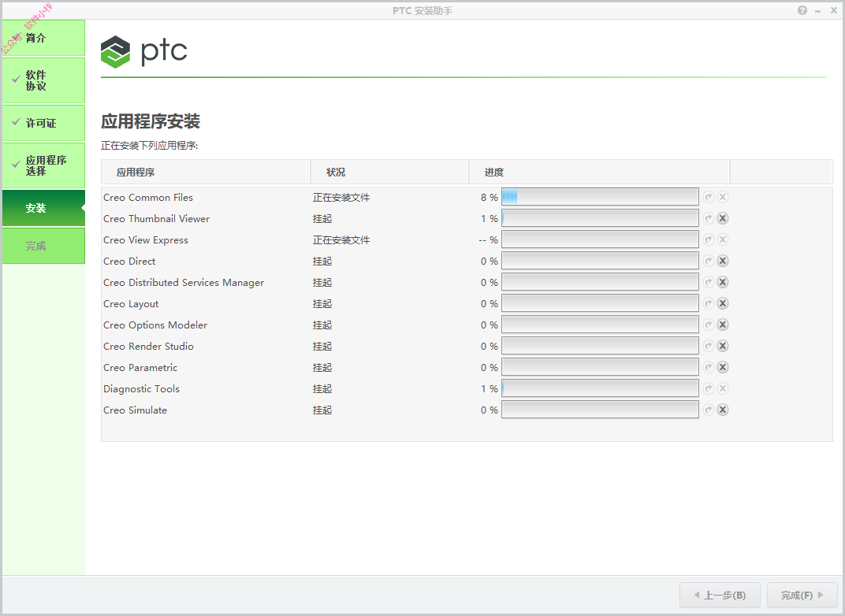This screenshot has height=616, width=845.
Task: Click the Creo Simulate progress bar
Action: click(x=600, y=410)
